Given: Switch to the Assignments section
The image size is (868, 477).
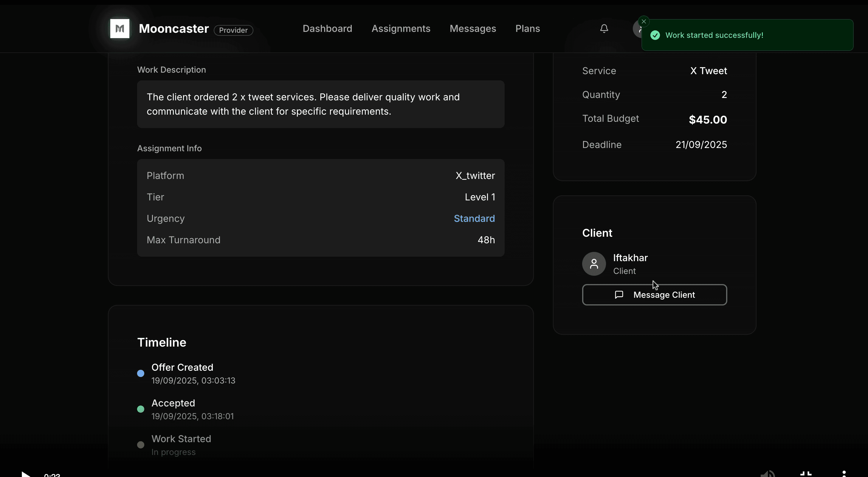Looking at the screenshot, I should (x=401, y=29).
